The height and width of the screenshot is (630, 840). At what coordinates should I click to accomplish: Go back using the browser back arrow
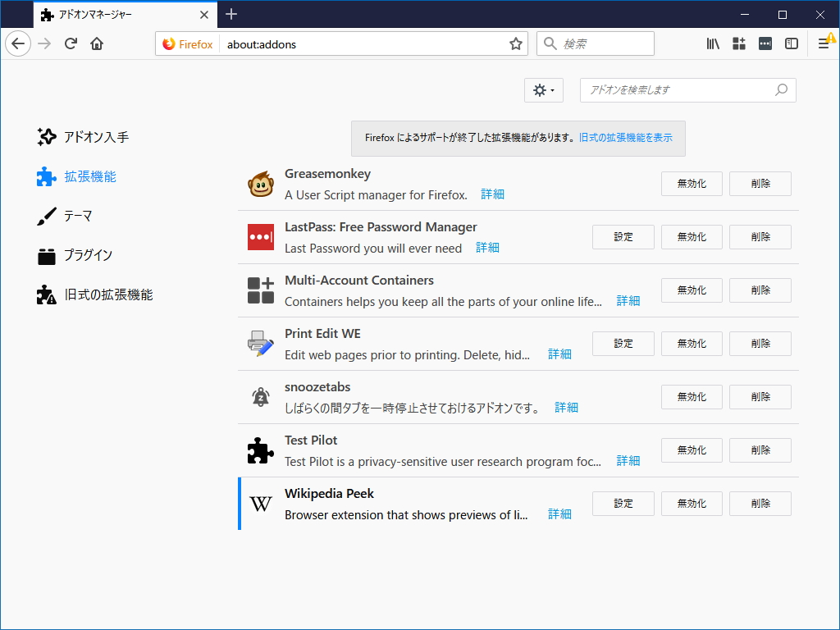click(18, 44)
